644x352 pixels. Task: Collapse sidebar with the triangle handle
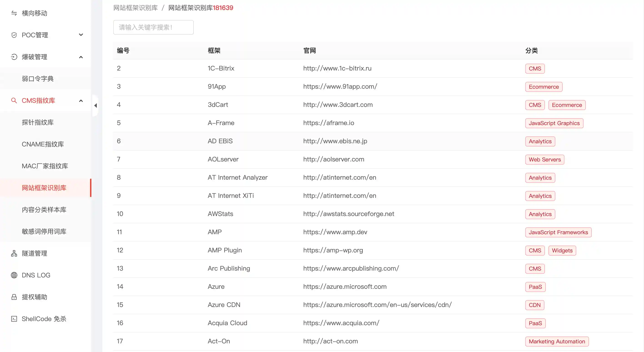96,106
